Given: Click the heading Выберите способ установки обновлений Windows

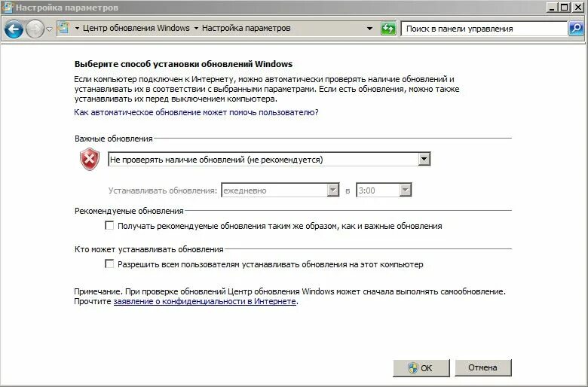Looking at the screenshot, I should coord(183,64).
